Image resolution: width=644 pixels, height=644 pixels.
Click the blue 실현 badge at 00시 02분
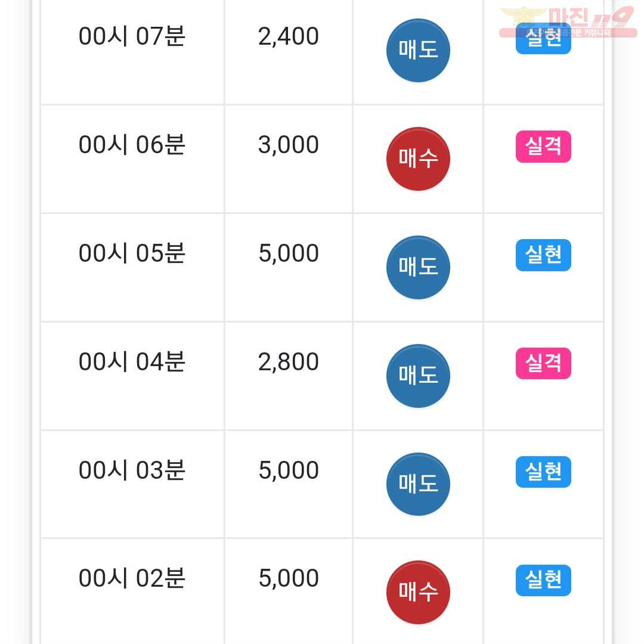click(x=543, y=580)
